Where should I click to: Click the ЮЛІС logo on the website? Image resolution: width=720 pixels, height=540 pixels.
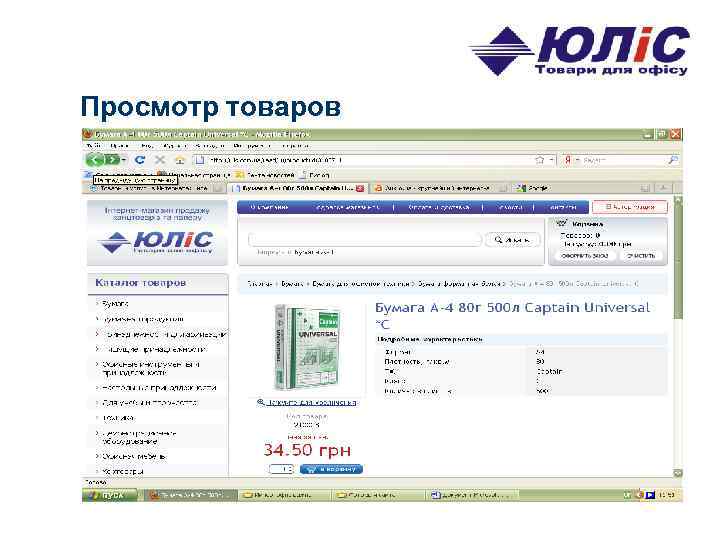(156, 241)
